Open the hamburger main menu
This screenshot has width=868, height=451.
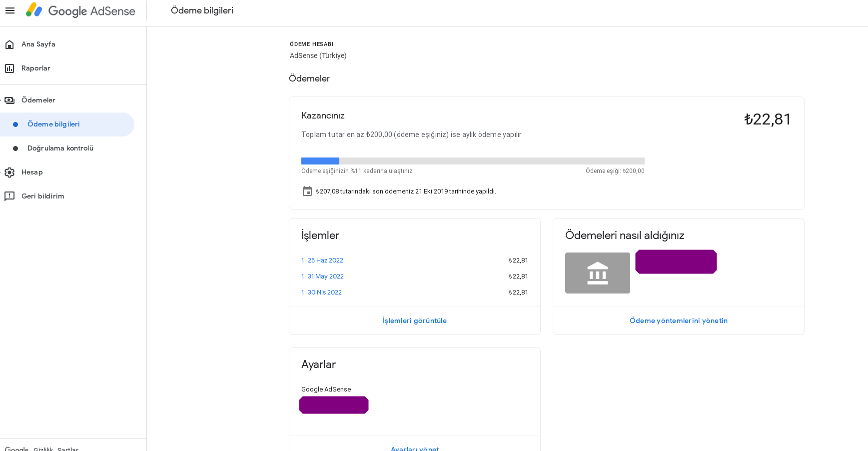(x=10, y=10)
